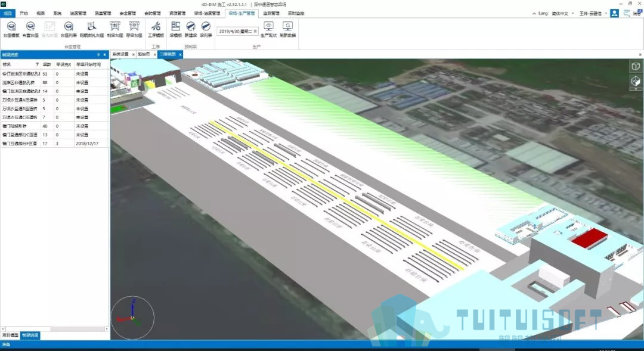The height and width of the screenshot is (351, 644).
Task: Close the 起始页 document tab
Action: click(155, 54)
